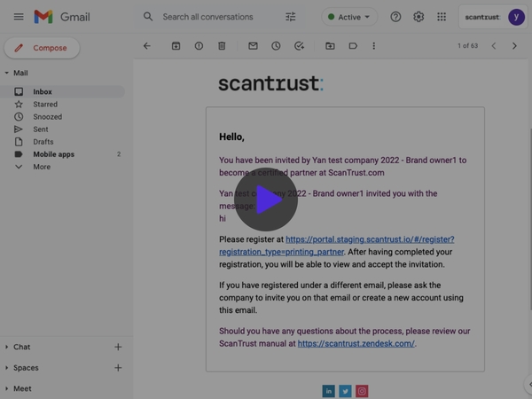Collapse the Mail section
The image size is (532, 399).
[6, 73]
